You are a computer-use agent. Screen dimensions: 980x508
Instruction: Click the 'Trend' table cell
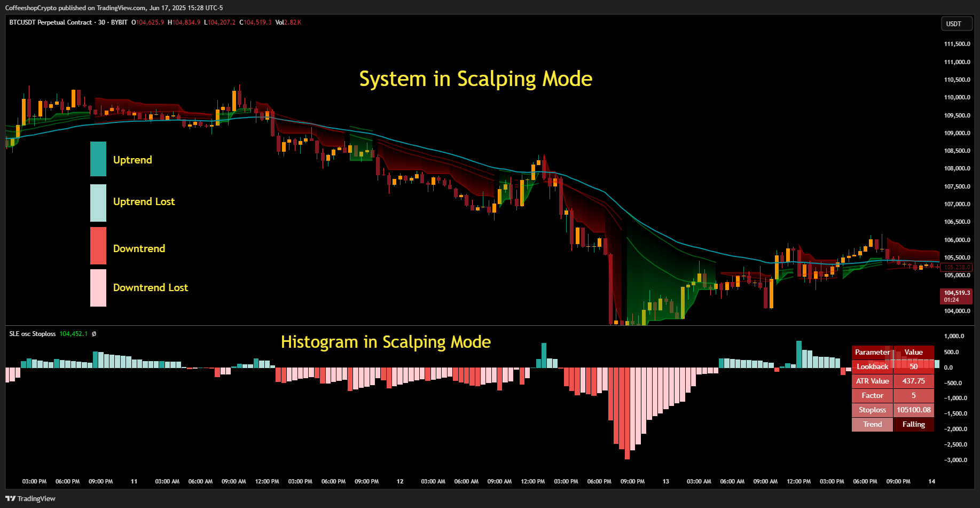872,424
